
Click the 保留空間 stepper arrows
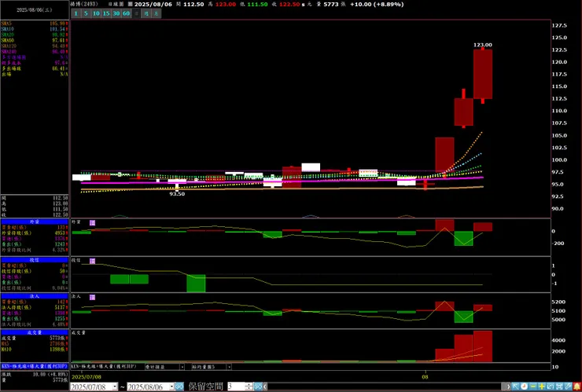click(x=249, y=387)
